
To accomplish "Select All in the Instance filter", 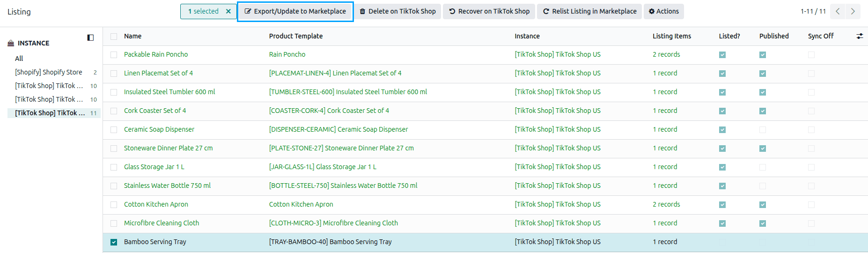I will (x=19, y=59).
